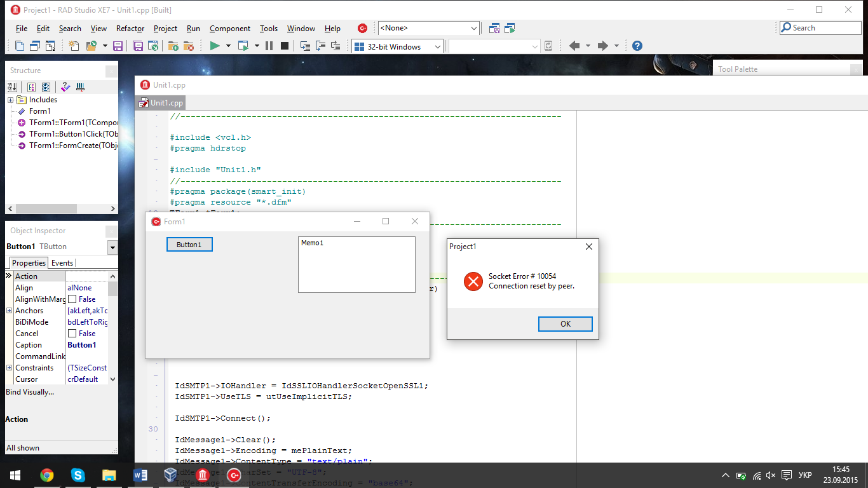Click Button1 on Form1

click(x=189, y=245)
